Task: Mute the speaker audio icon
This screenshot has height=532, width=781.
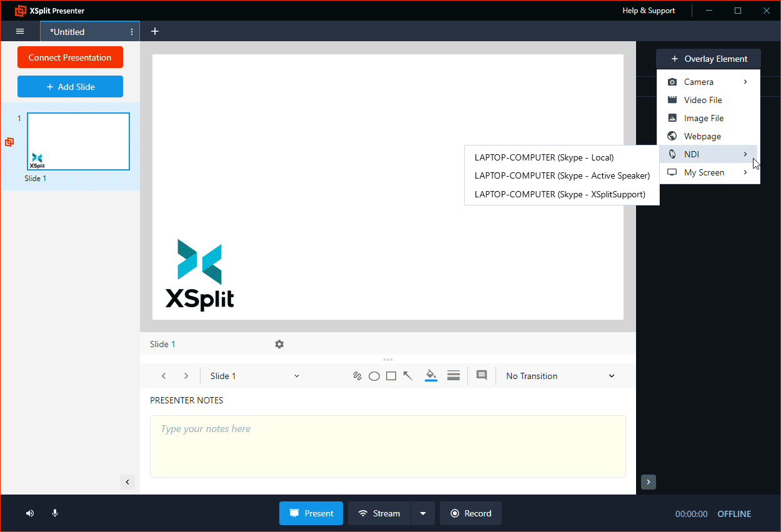Action: point(30,513)
